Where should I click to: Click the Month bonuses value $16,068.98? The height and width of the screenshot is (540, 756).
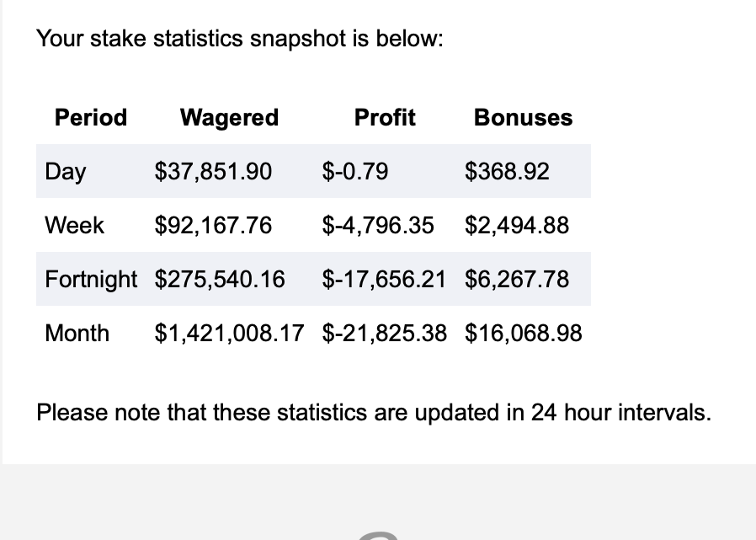point(523,334)
